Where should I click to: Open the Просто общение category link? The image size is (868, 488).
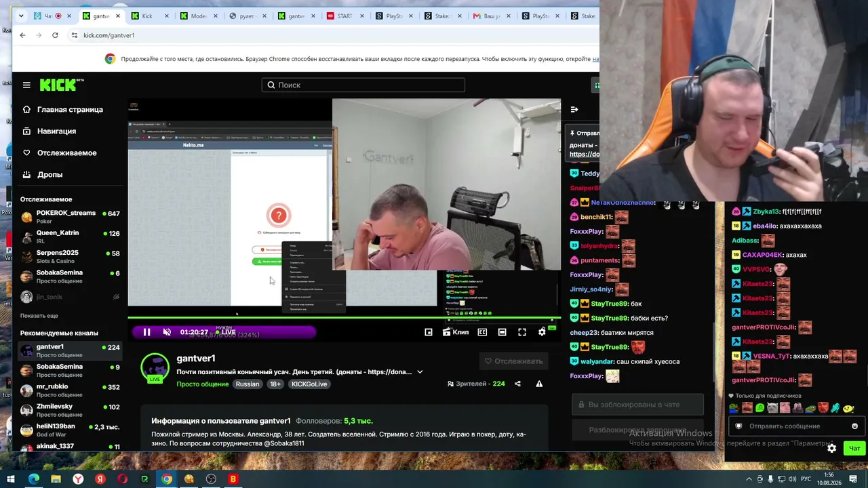coord(203,384)
